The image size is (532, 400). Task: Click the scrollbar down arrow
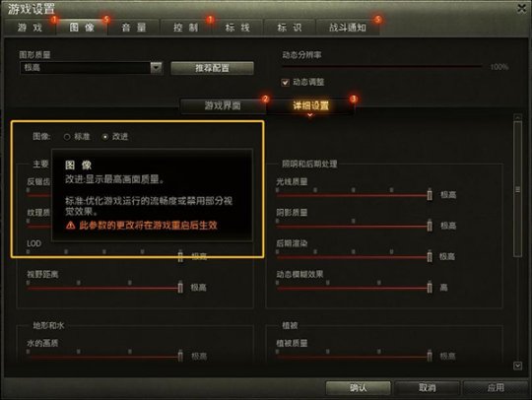tap(517, 366)
